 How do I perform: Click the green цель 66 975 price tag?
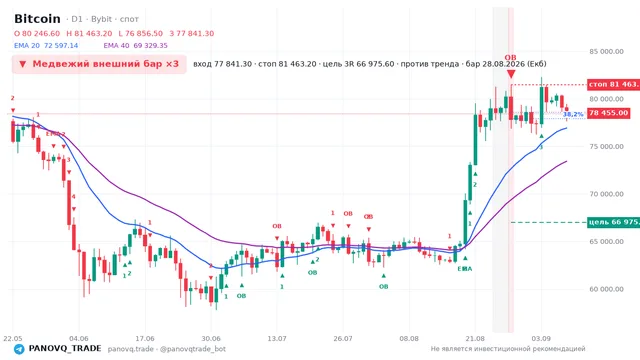click(x=613, y=222)
